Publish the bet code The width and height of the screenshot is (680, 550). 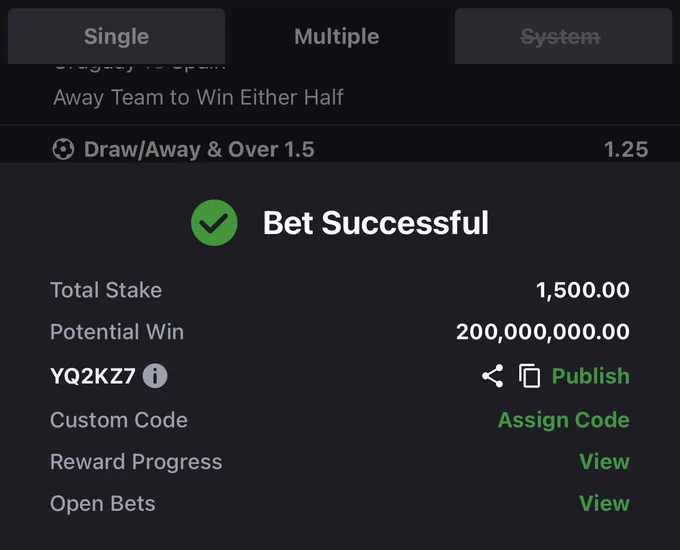tap(591, 376)
